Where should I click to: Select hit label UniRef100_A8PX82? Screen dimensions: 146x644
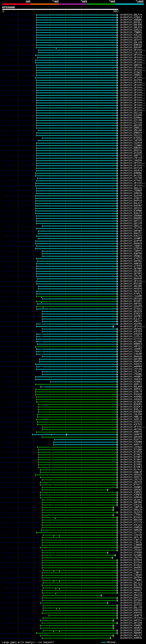click(x=131, y=304)
